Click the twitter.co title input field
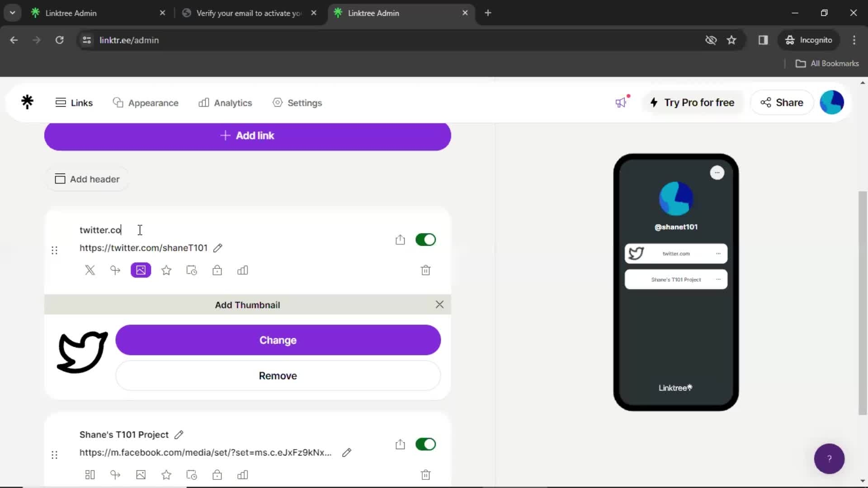The width and height of the screenshot is (868, 488). pyautogui.click(x=100, y=230)
